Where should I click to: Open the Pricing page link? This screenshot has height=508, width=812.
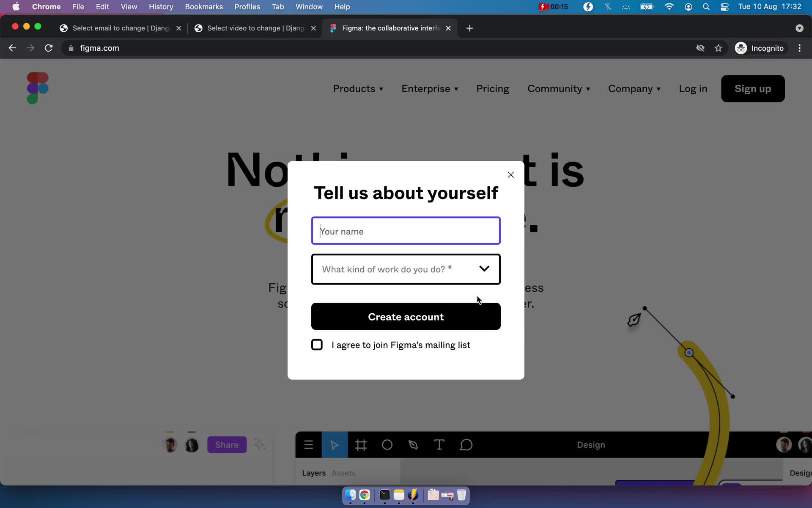[x=492, y=89]
